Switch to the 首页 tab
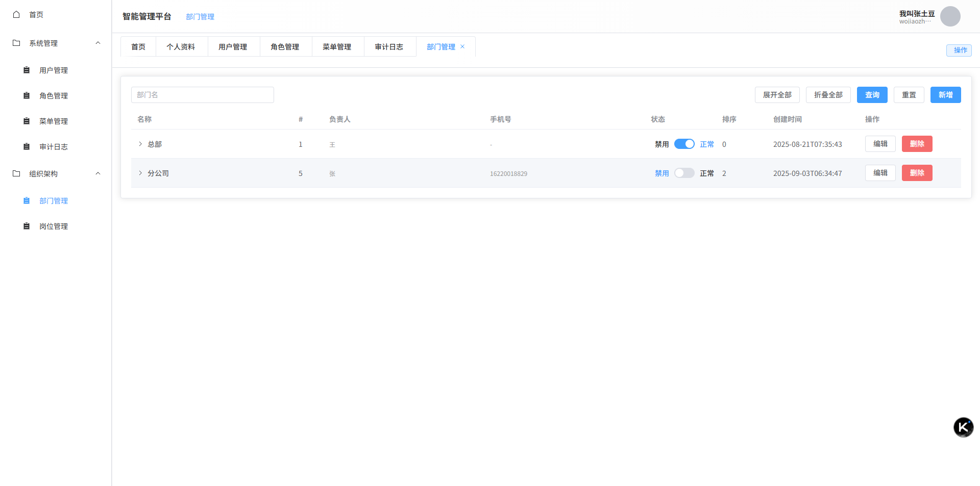 point(138,46)
